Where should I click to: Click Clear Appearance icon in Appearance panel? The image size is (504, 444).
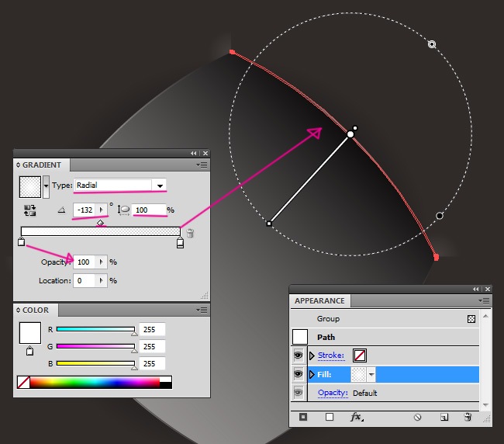[417, 417]
